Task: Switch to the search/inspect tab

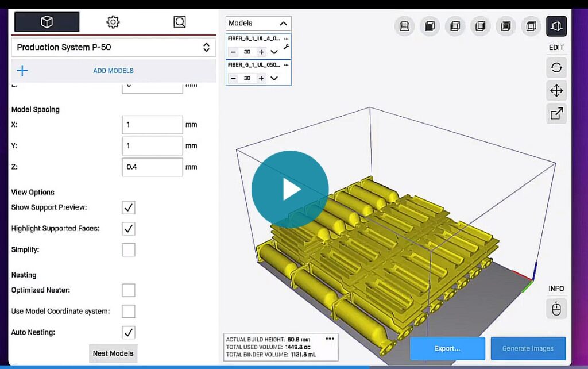Action: pos(180,22)
